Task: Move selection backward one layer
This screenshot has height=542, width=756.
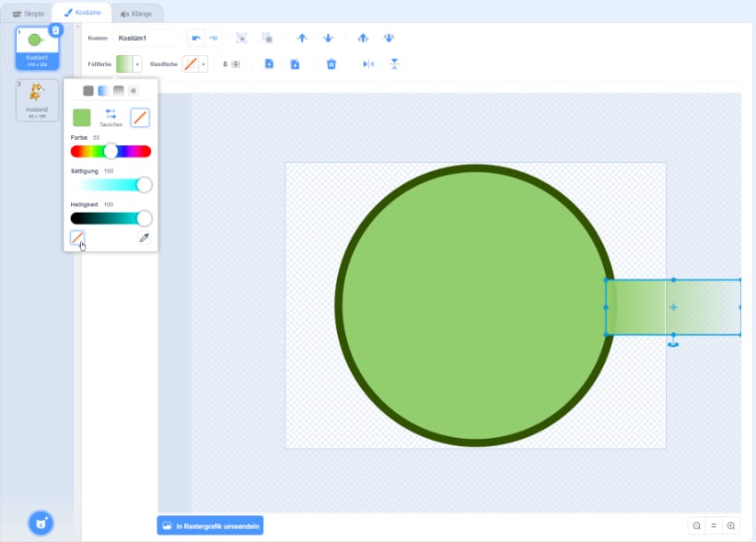Action: click(x=328, y=38)
